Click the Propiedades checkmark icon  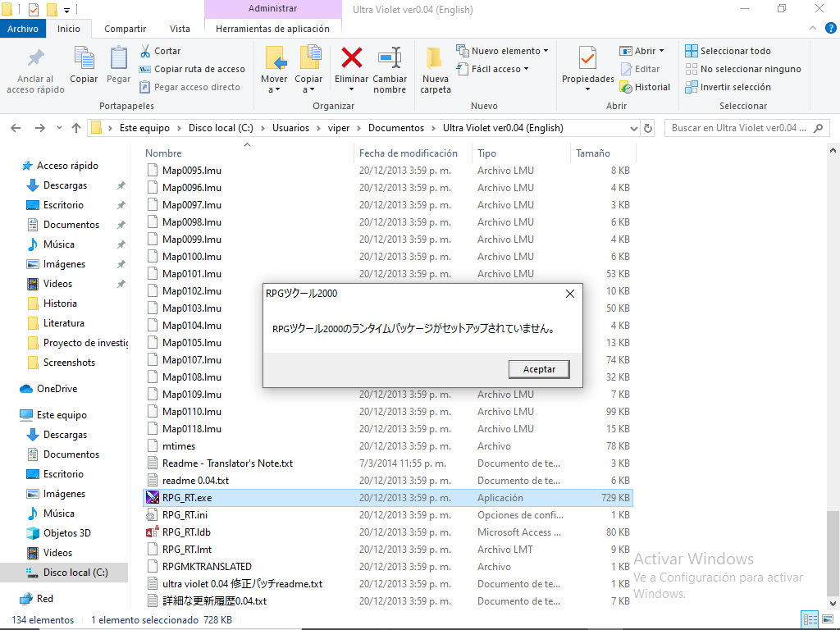(587, 58)
